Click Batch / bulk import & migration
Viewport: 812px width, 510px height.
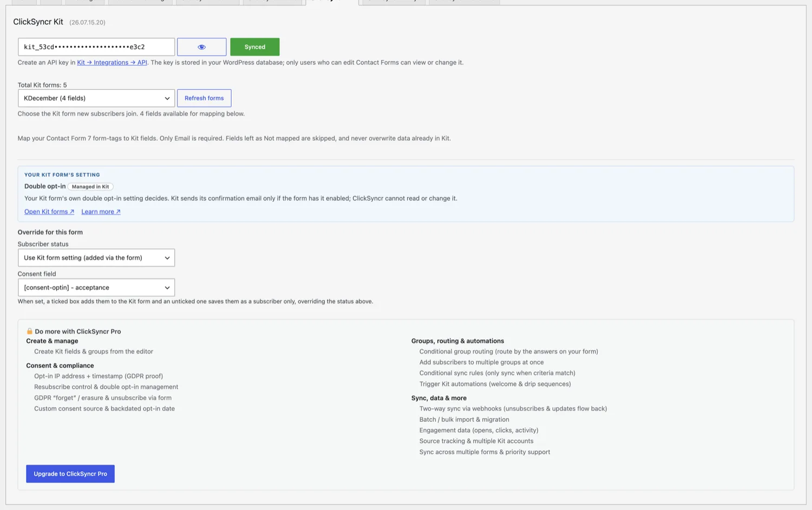(464, 420)
